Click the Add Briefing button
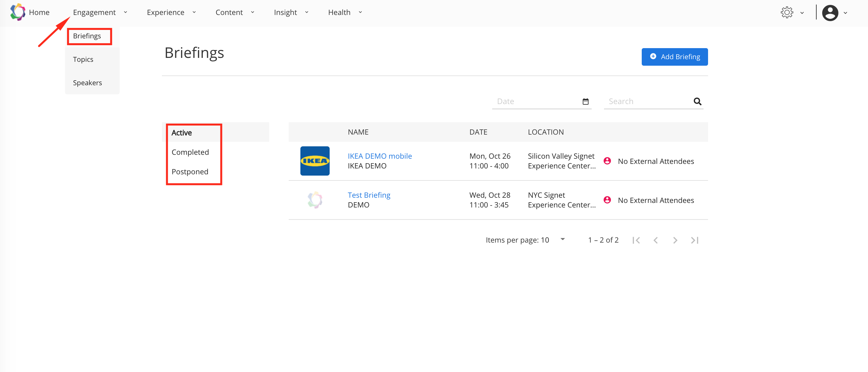Viewport: 868px width, 372px height. coord(674,57)
